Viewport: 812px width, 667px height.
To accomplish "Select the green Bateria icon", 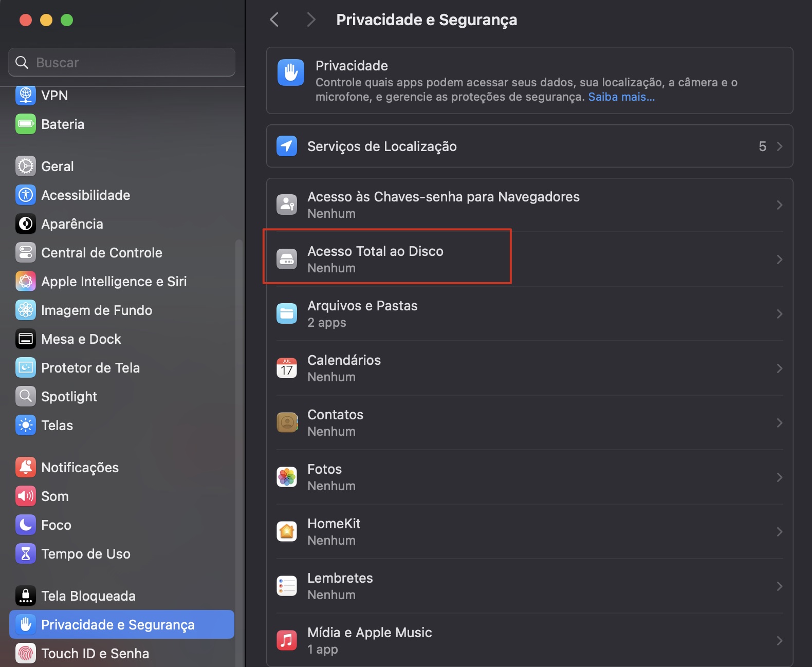I will pyautogui.click(x=26, y=124).
